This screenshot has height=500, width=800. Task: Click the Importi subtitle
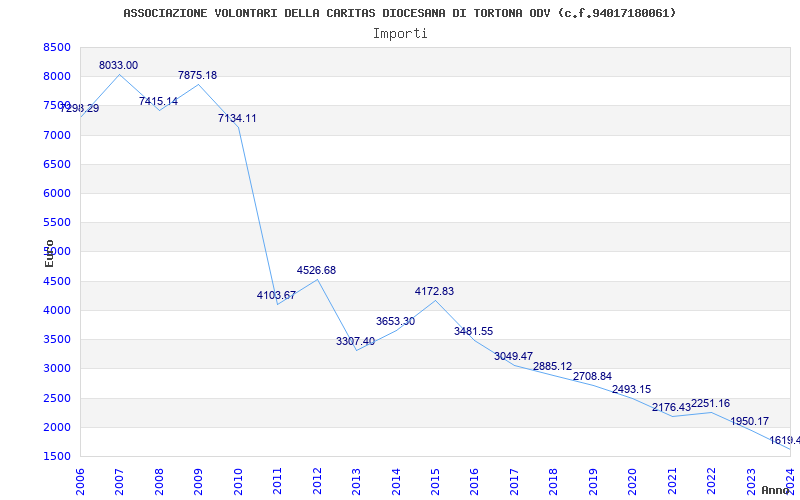(x=399, y=34)
